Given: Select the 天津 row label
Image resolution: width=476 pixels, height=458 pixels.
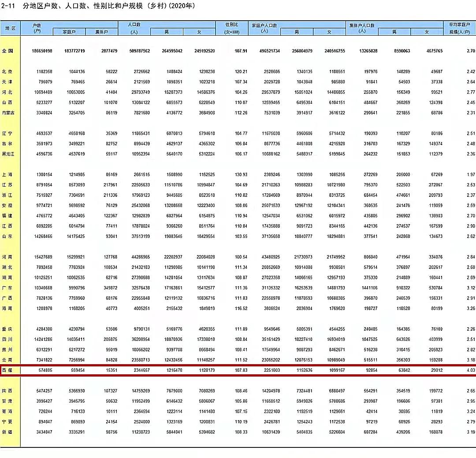Looking at the screenshot, I should (7, 82).
